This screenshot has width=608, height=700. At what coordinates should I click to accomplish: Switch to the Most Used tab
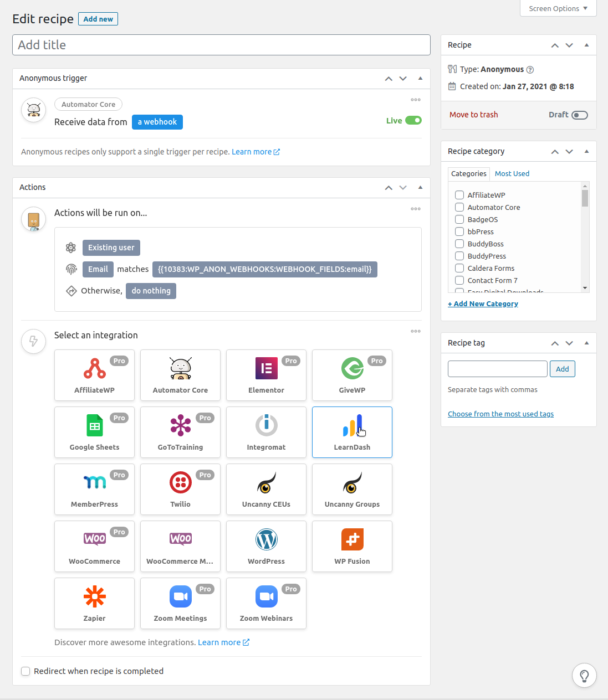click(x=512, y=173)
